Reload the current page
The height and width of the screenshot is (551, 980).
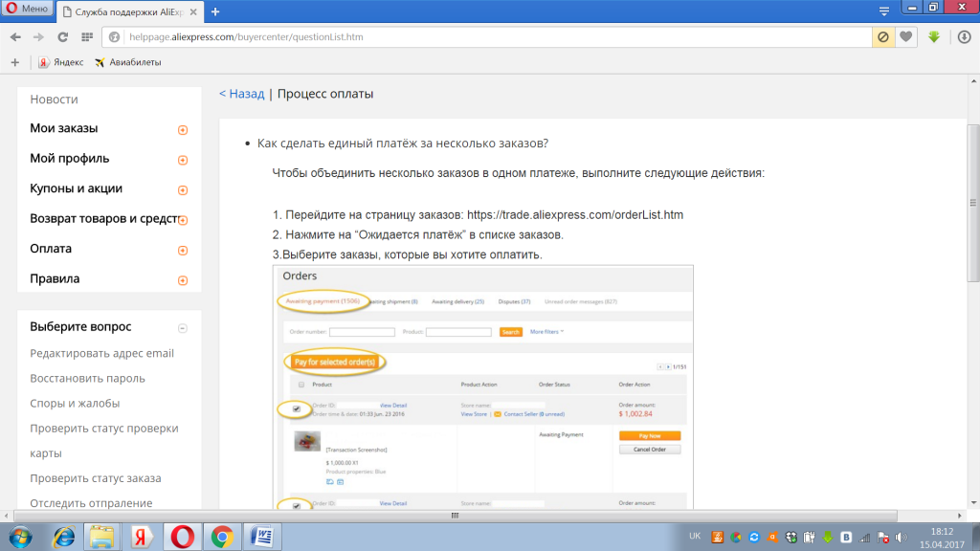pos(62,37)
